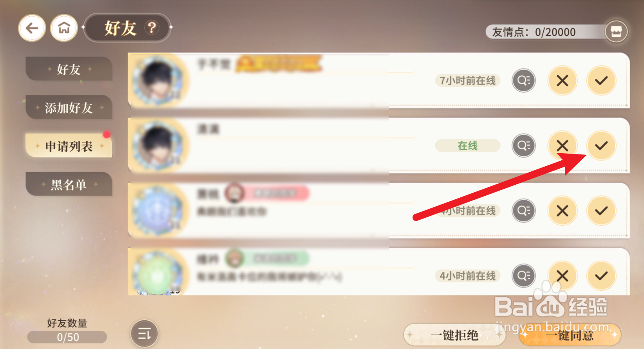Screen dimensions: 644x349
Task: View profile of the 4小时前在线 applicant
Action: [x=524, y=276]
